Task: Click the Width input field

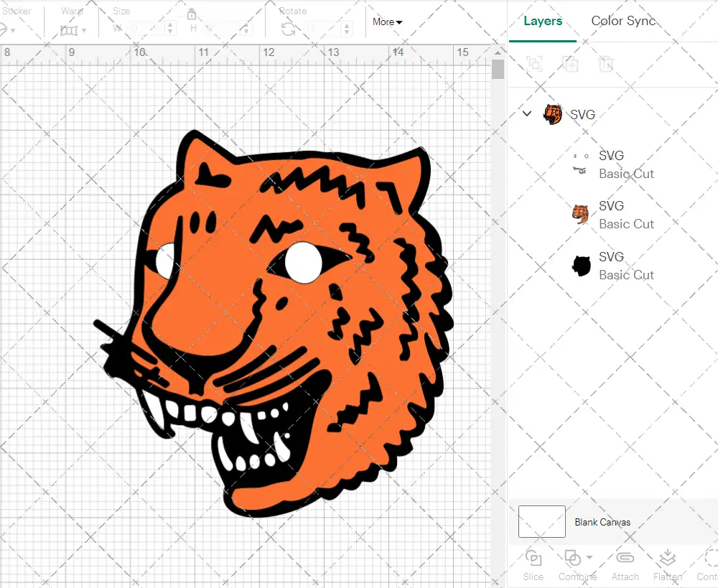Action: click(146, 29)
